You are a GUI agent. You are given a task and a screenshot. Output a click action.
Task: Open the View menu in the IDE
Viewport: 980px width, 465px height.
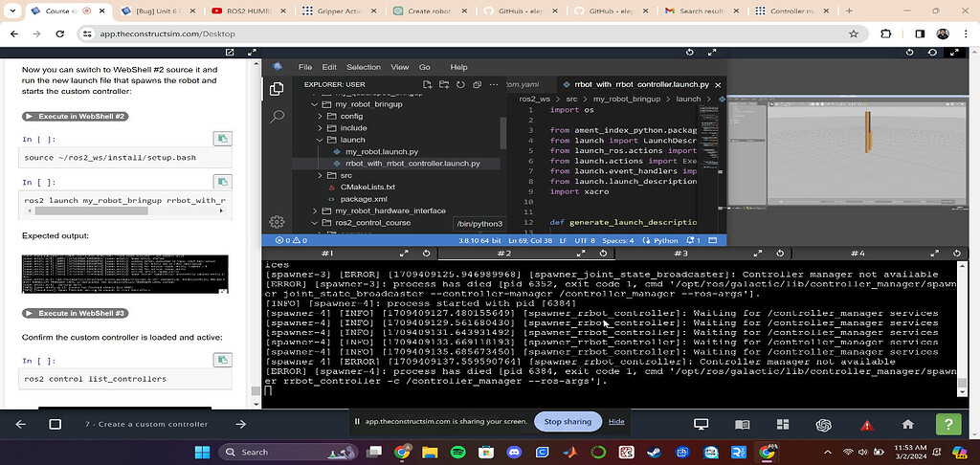[x=399, y=67]
